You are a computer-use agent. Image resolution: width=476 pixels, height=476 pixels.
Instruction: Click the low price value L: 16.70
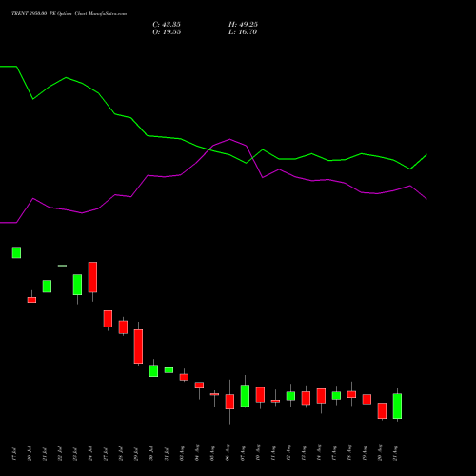click(243, 32)
